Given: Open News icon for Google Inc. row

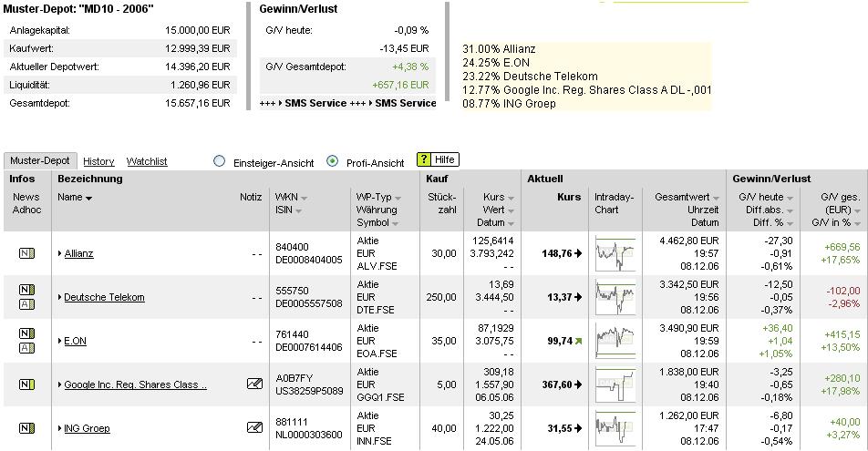Looking at the screenshot, I should 26,384.
